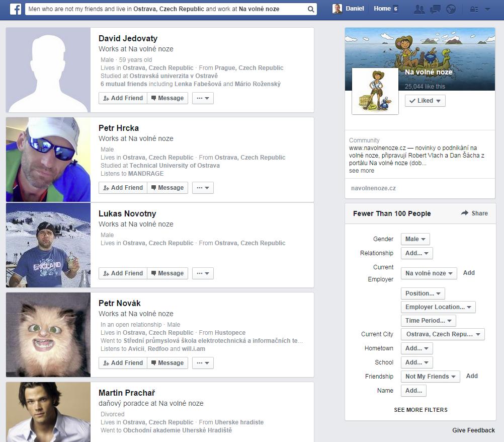Click the Give Feedback link
The image size is (504, 442).
pyautogui.click(x=473, y=430)
